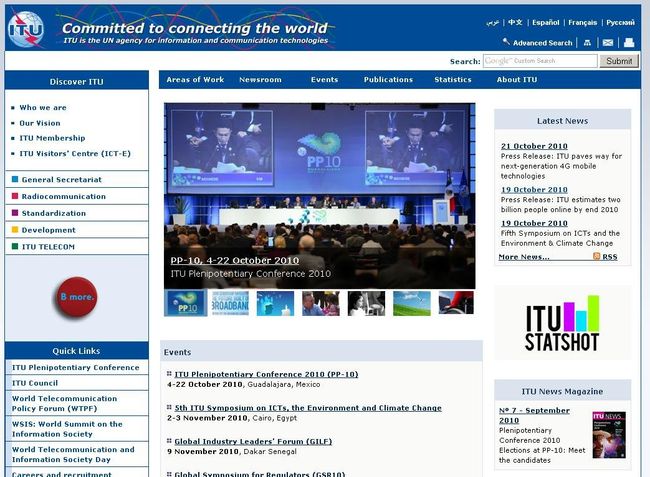Switch language to Français
The image size is (650, 477).
pos(582,22)
